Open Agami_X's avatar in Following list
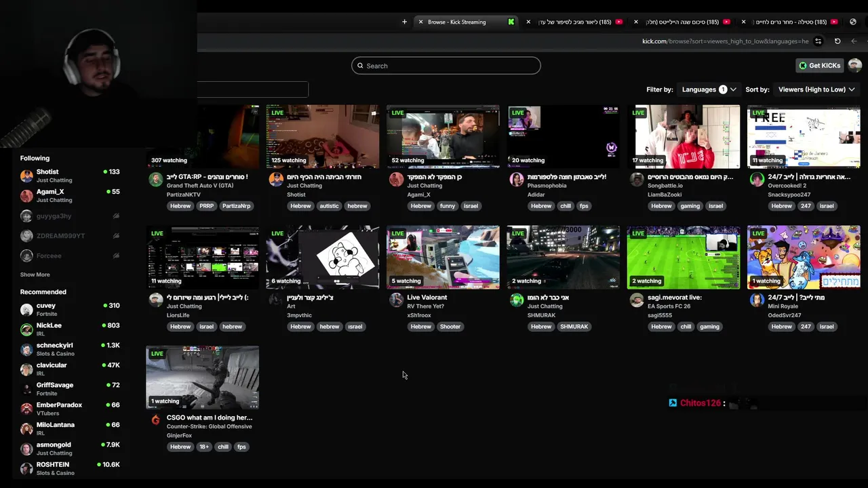Viewport: 868px width, 488px height. pos(26,196)
